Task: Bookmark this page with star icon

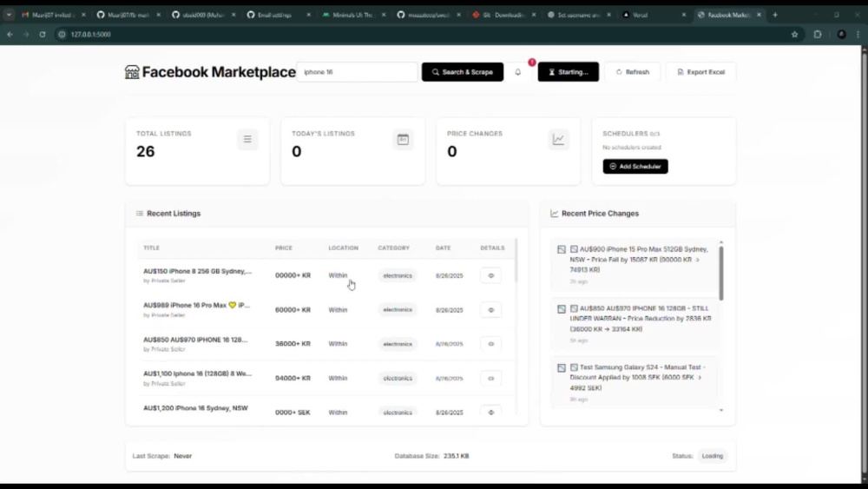Action: [x=795, y=35]
